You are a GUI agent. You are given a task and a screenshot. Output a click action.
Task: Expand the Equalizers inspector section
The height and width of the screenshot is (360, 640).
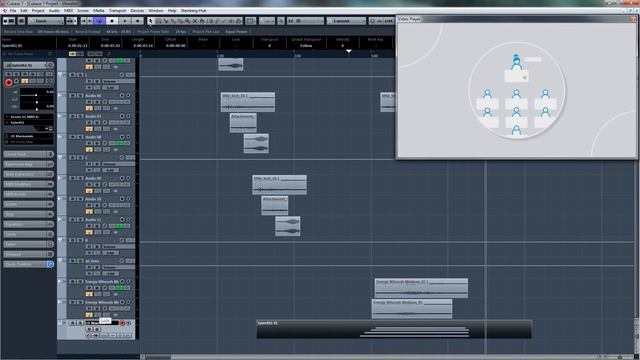tap(29, 224)
